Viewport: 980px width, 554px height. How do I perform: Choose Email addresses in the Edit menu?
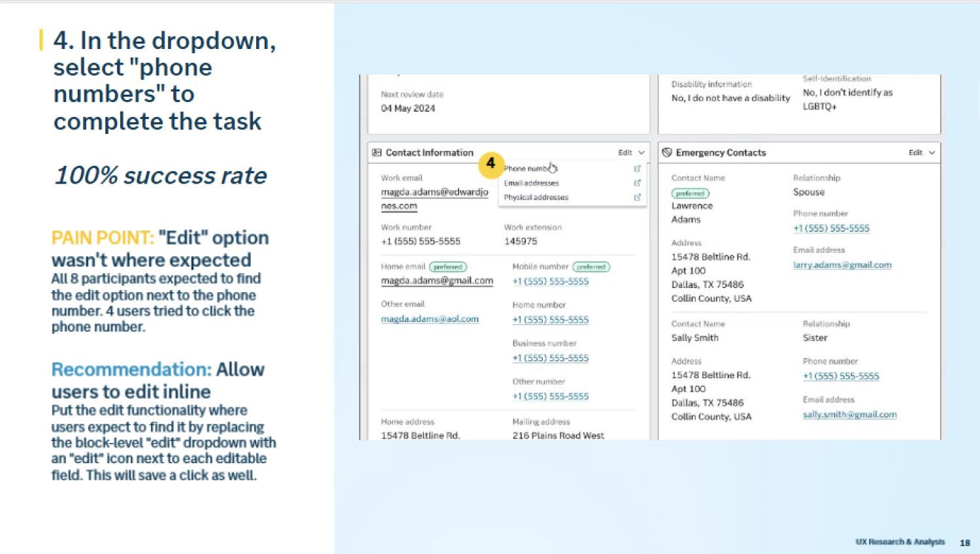tap(531, 183)
